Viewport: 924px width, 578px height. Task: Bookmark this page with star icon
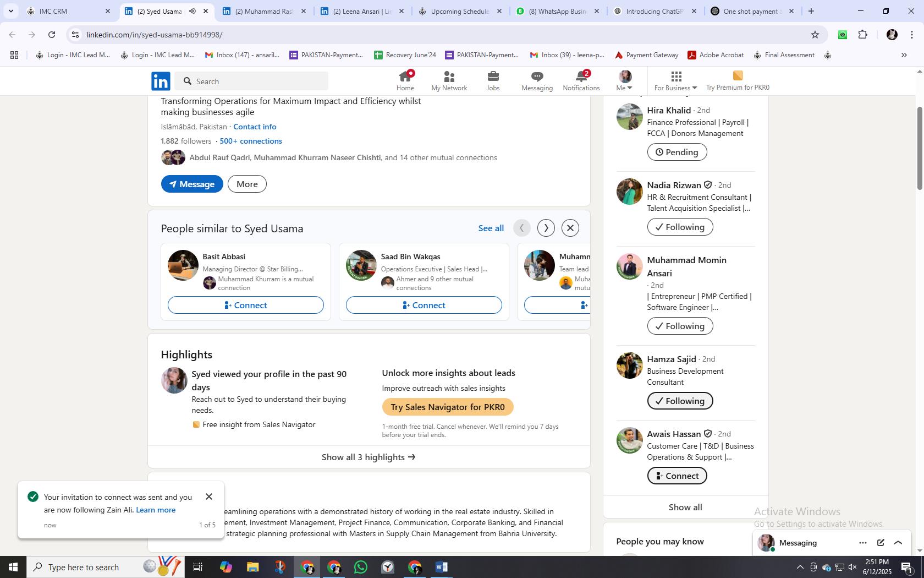(x=815, y=35)
